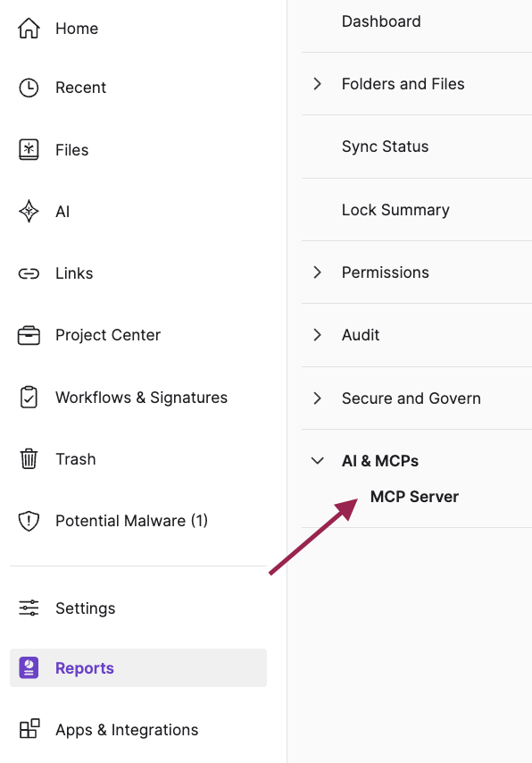
Task: Select the Files icon in sidebar
Action: (x=29, y=150)
